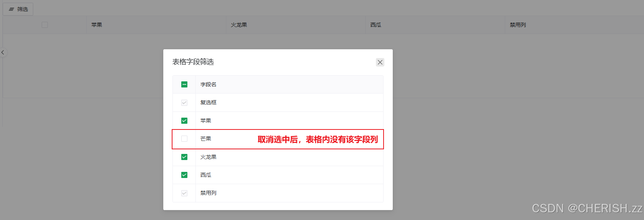Collapse the sidebar using the left chevron

pyautogui.click(x=3, y=52)
